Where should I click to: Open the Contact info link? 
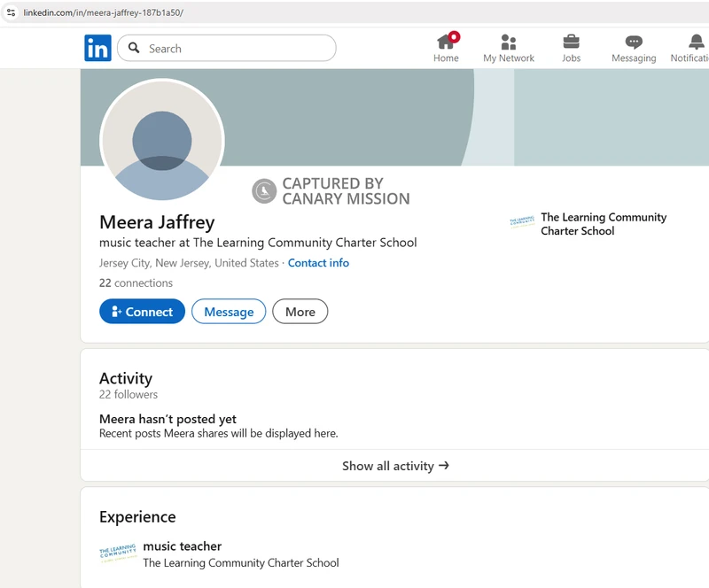click(318, 263)
